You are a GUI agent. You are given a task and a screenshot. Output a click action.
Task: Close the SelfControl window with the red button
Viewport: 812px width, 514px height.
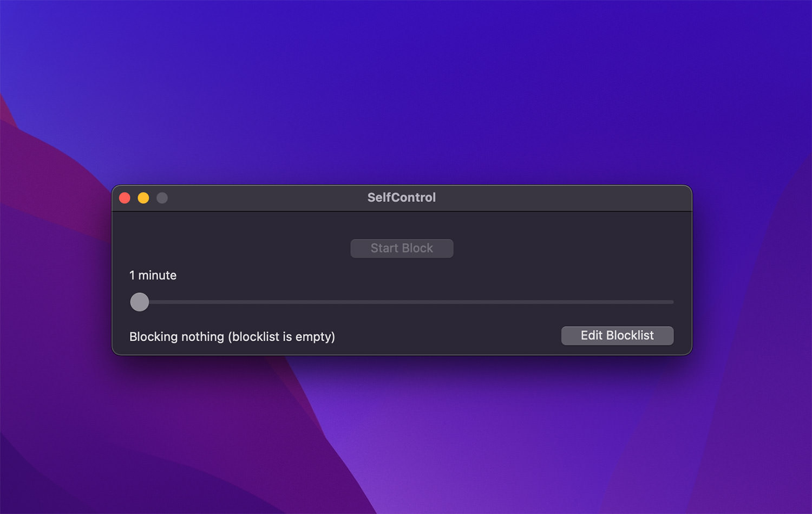(x=125, y=198)
